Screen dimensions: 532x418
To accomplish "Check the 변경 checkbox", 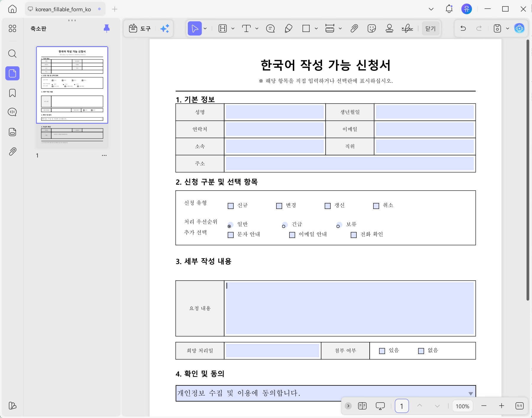I will [x=279, y=206].
